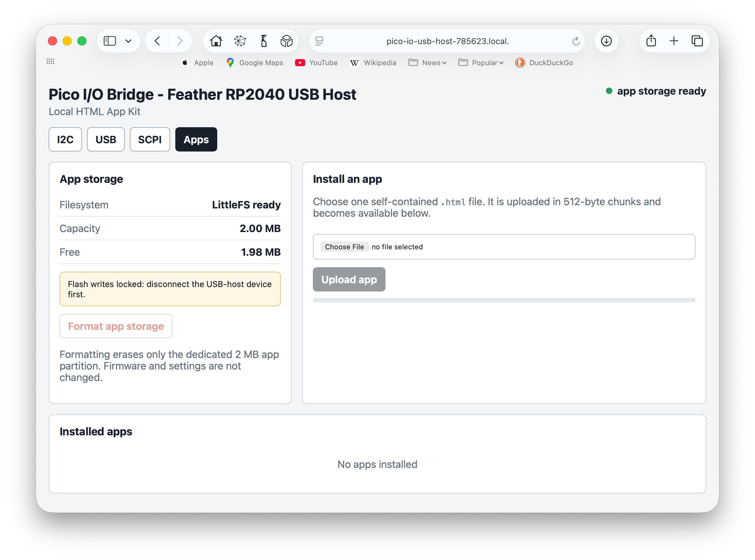Screen dimensions: 755x560
Task: Show the tab overview icon
Action: [697, 41]
